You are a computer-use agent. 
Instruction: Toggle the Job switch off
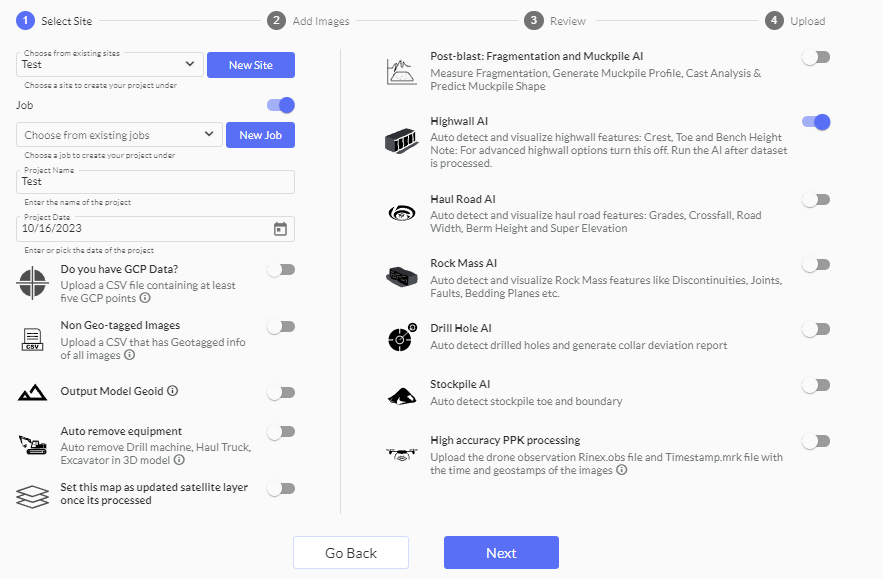point(281,105)
